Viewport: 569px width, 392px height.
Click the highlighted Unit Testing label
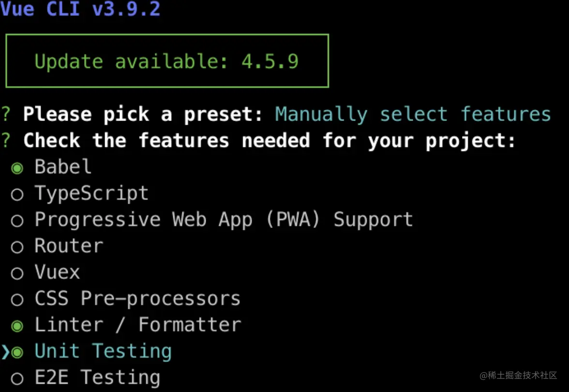(103, 351)
